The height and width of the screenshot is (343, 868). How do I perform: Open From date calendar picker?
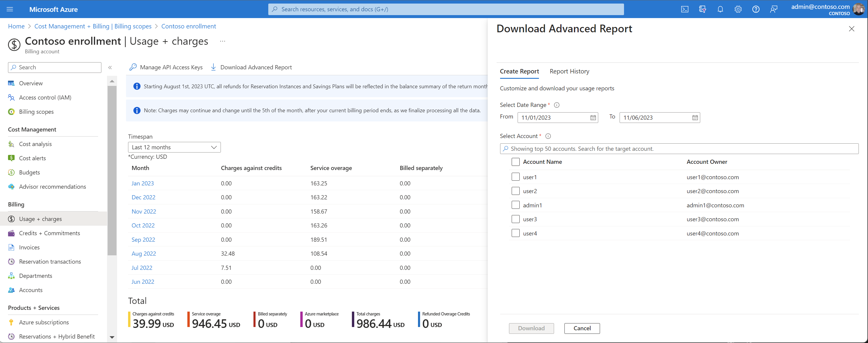pos(593,118)
